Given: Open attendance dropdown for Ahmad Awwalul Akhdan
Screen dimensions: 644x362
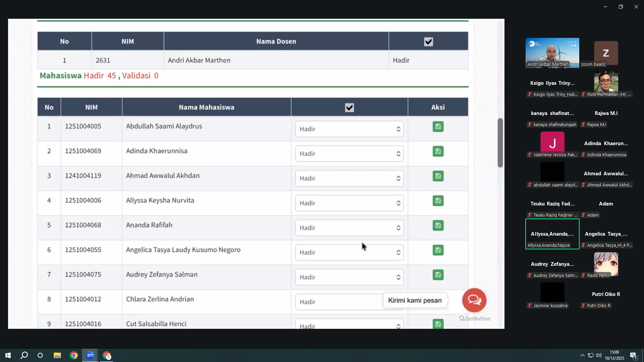Looking at the screenshot, I should pos(349,178).
